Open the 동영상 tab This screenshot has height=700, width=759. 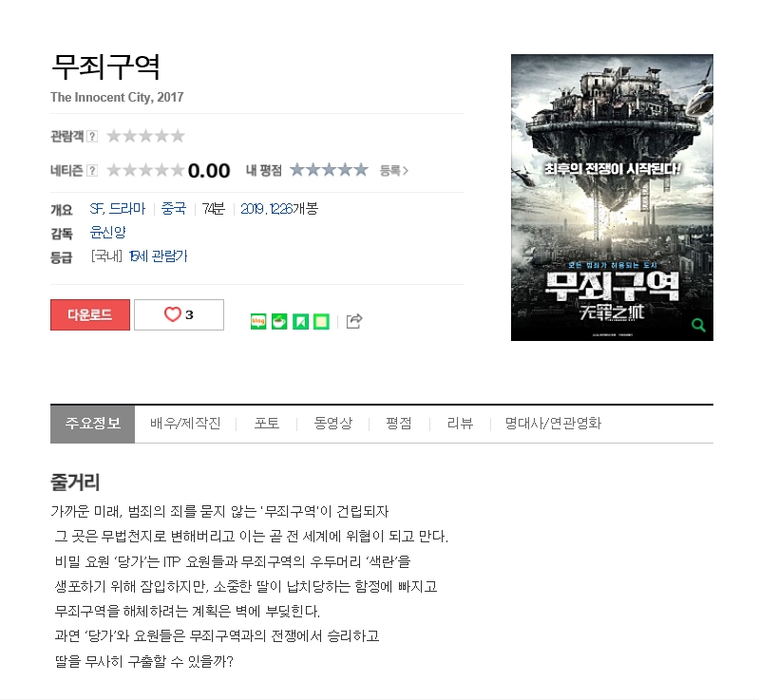coord(333,423)
